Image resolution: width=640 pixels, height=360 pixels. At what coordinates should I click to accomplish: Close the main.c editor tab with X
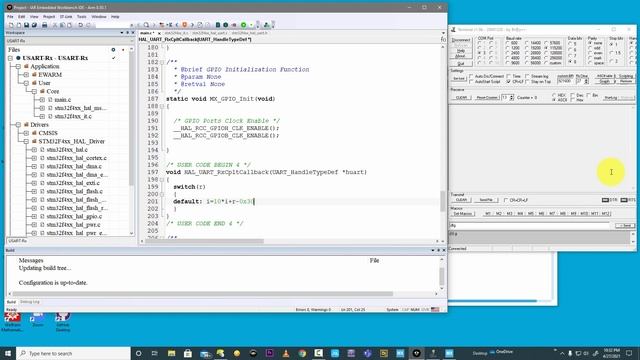tap(159, 33)
